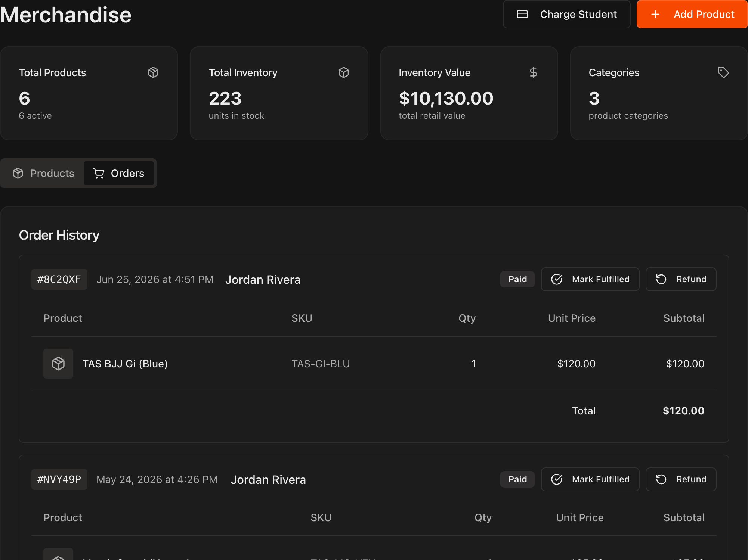Click the plus icon in Add Product
Screen dimensions: 748x560
click(655, 14)
